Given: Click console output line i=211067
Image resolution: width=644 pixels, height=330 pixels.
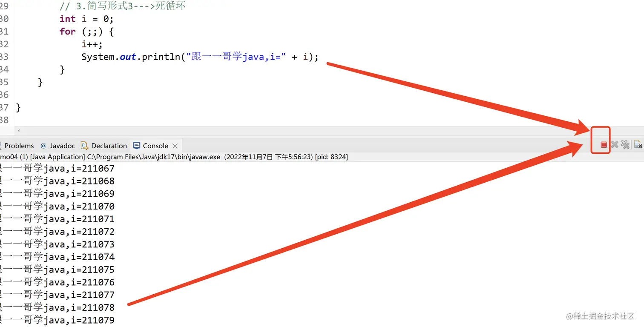Looking at the screenshot, I should (x=57, y=169).
